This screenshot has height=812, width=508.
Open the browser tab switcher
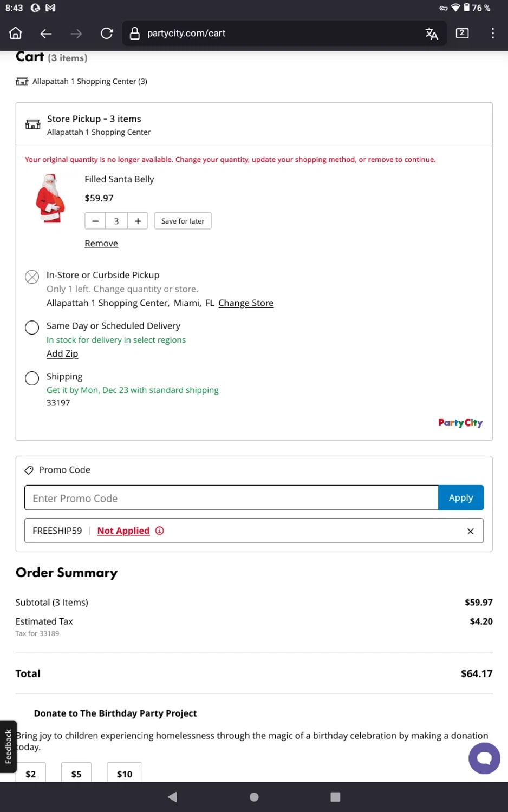coord(462,34)
